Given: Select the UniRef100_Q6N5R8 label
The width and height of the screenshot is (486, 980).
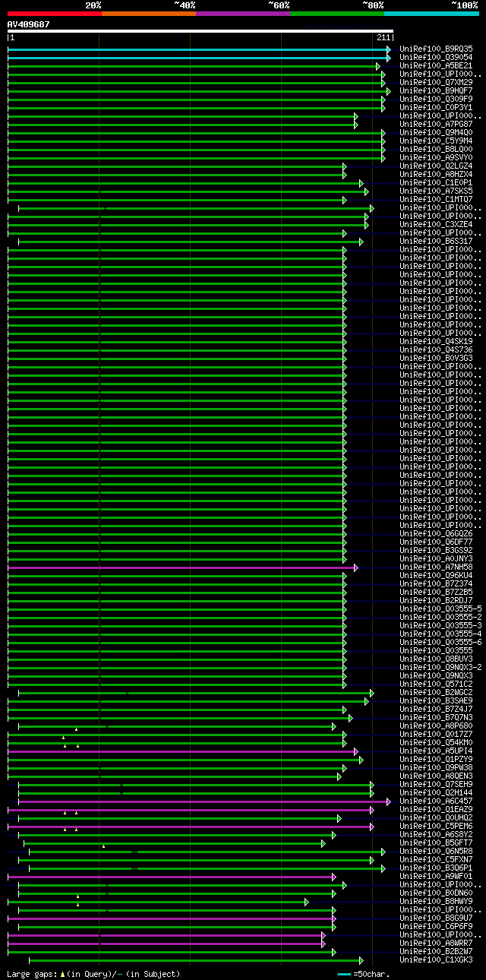Looking at the screenshot, I should 436,851.
